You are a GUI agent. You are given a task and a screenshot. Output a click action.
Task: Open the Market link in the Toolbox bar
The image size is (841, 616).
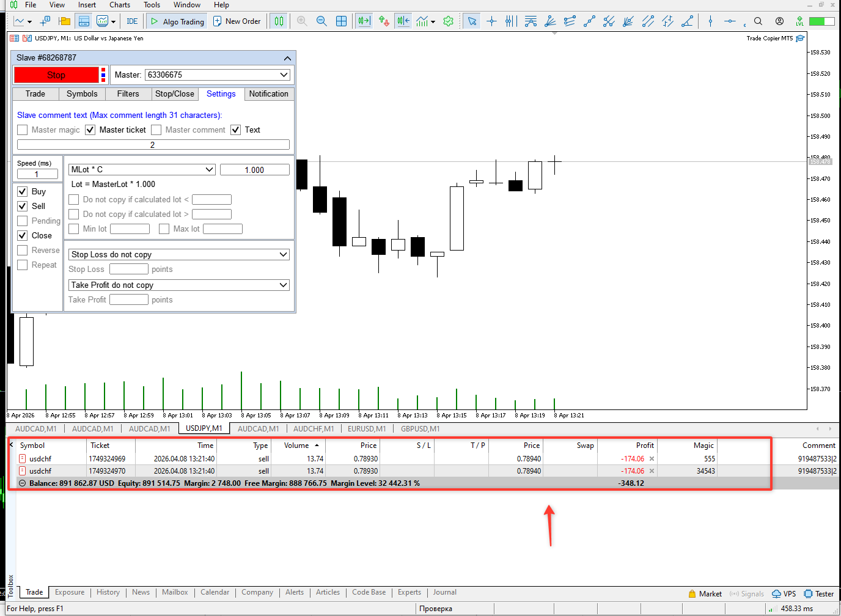tap(705, 594)
